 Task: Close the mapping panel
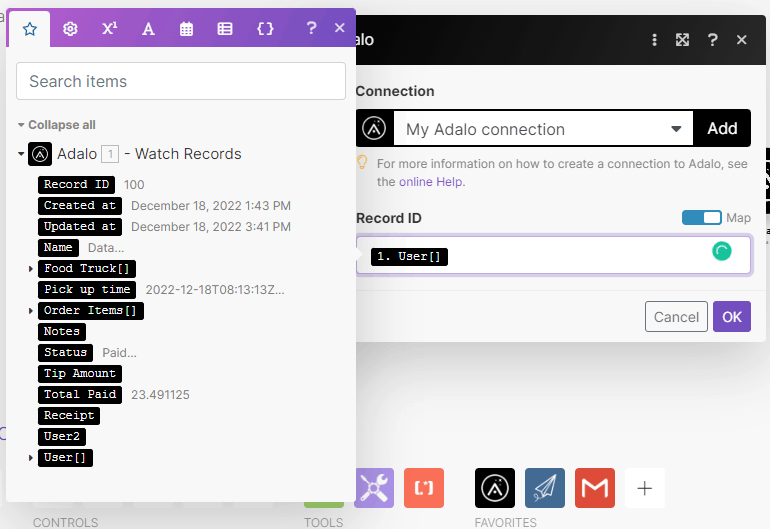[339, 28]
